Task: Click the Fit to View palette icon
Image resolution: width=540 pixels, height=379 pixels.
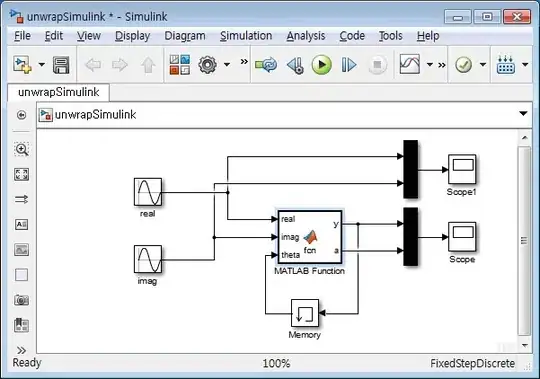Action: (21, 174)
